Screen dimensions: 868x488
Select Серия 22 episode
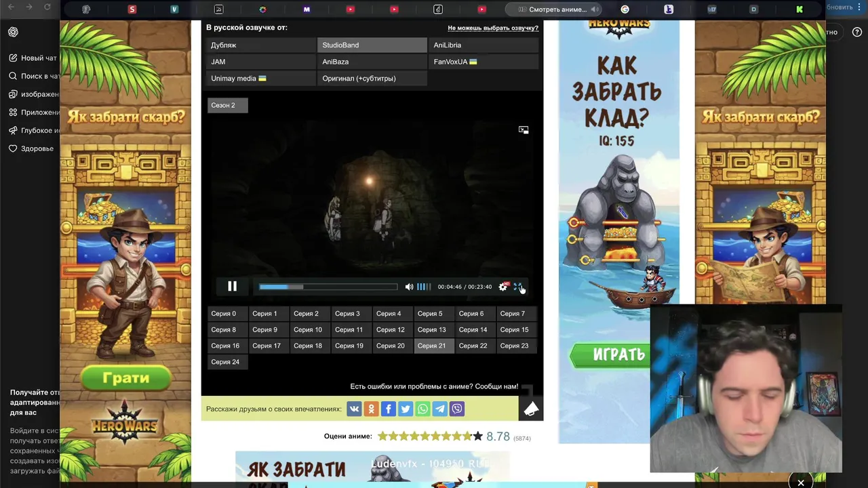pyautogui.click(x=474, y=346)
